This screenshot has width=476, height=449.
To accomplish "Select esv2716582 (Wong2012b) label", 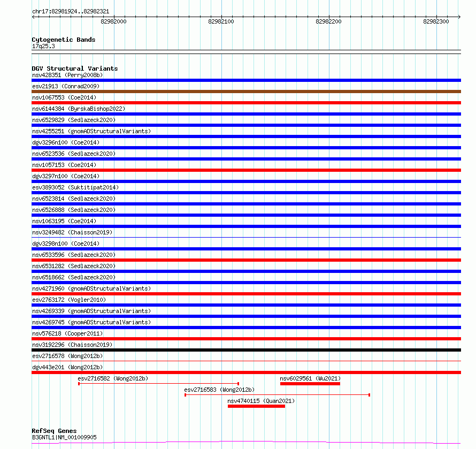I will click(113, 378).
